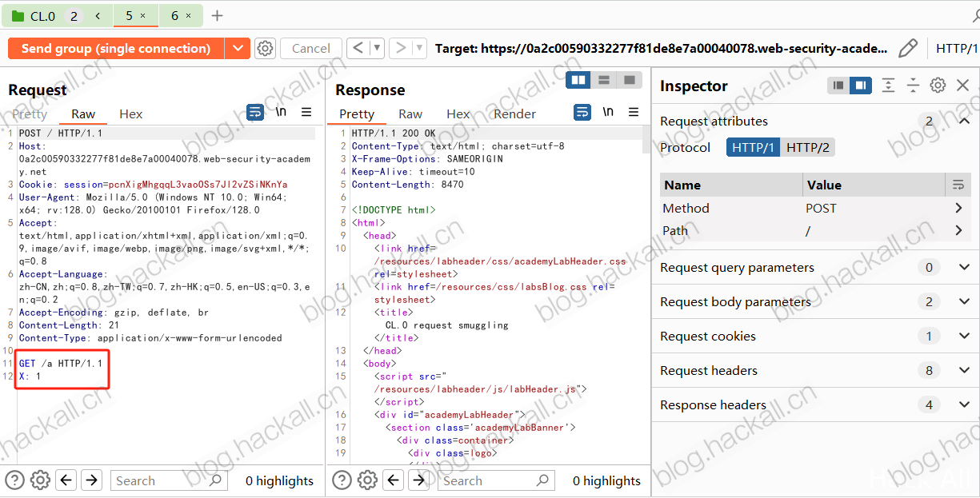Open the send options gear icon

coord(265,49)
